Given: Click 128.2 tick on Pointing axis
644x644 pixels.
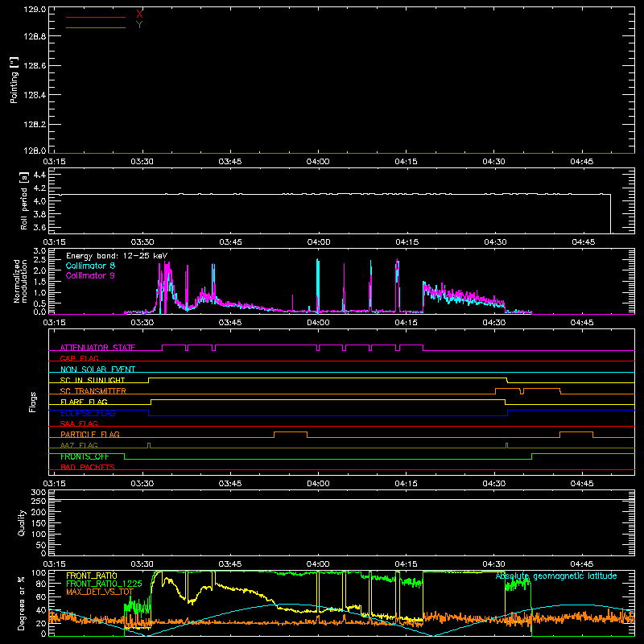Looking at the screenshot, I should coord(35,125).
